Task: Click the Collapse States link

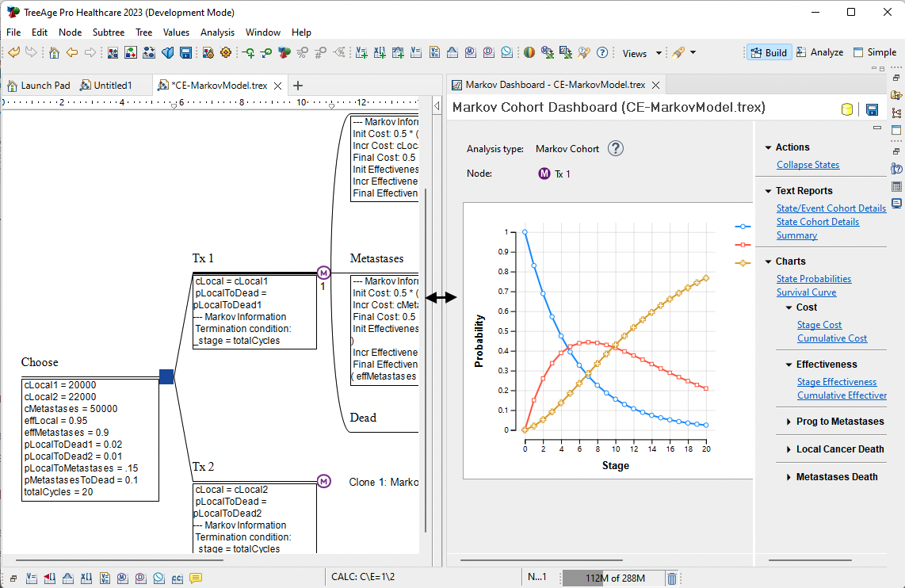Action: click(808, 165)
